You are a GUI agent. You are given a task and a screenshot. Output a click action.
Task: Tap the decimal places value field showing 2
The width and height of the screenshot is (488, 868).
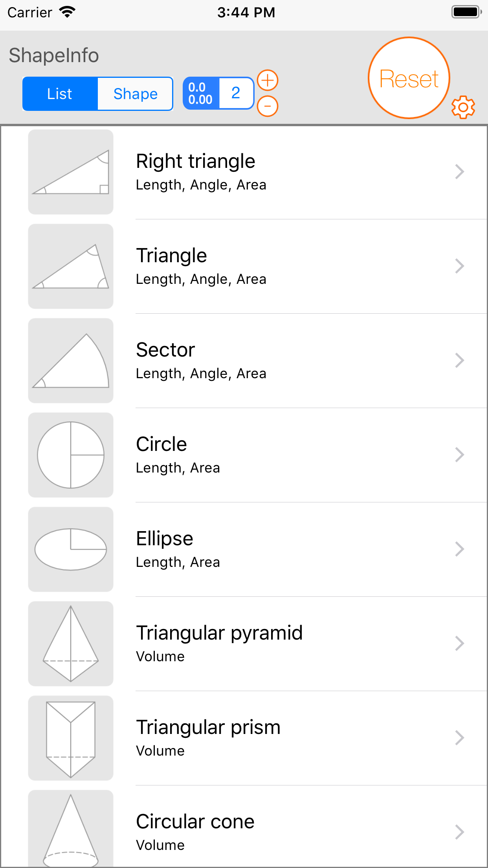pos(236,94)
